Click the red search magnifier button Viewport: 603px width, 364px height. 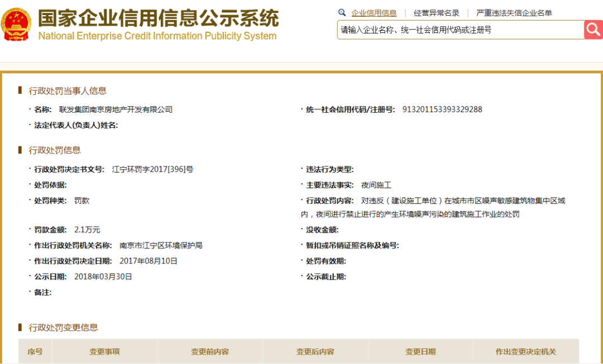point(594,30)
